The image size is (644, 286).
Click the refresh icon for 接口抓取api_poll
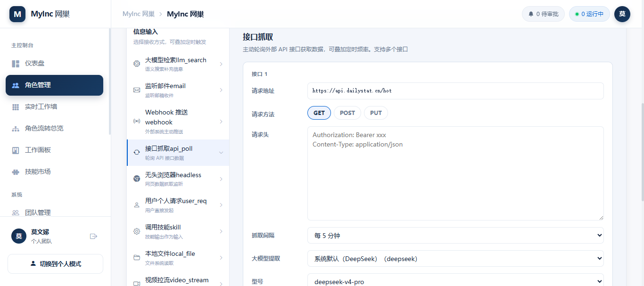(137, 152)
